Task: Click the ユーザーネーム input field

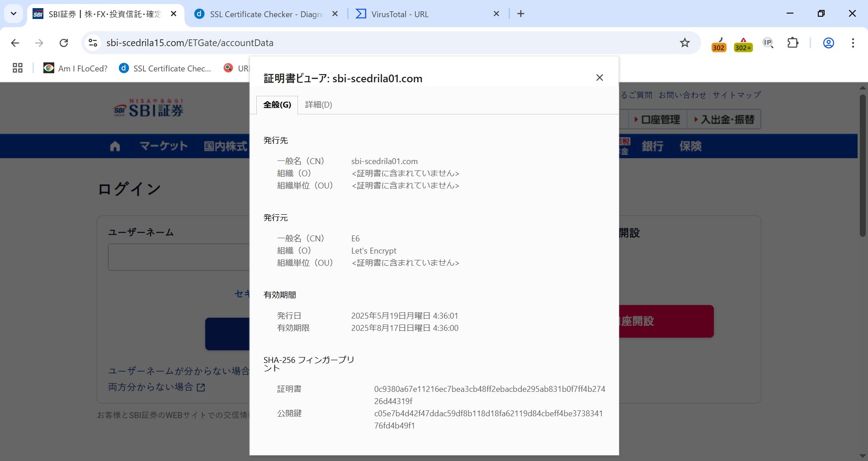Action: [x=179, y=257]
